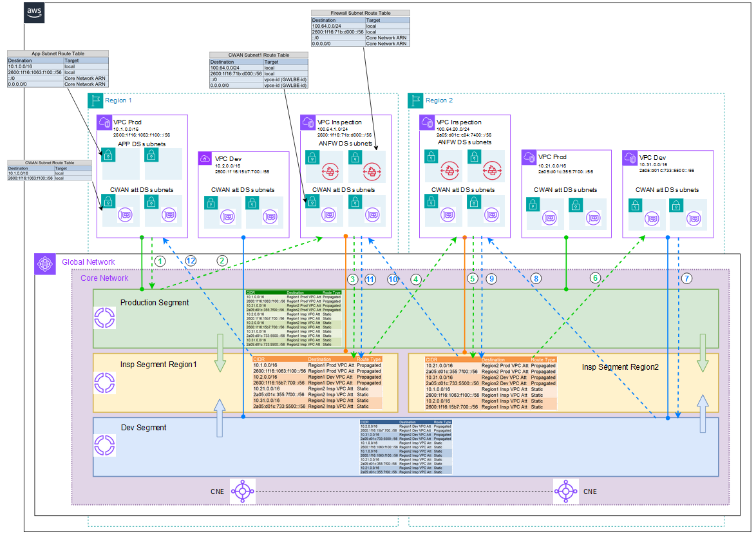Viewport: 756px width, 534px height.
Task: Click the Dev Segment circular segment icon
Action: click(x=103, y=446)
